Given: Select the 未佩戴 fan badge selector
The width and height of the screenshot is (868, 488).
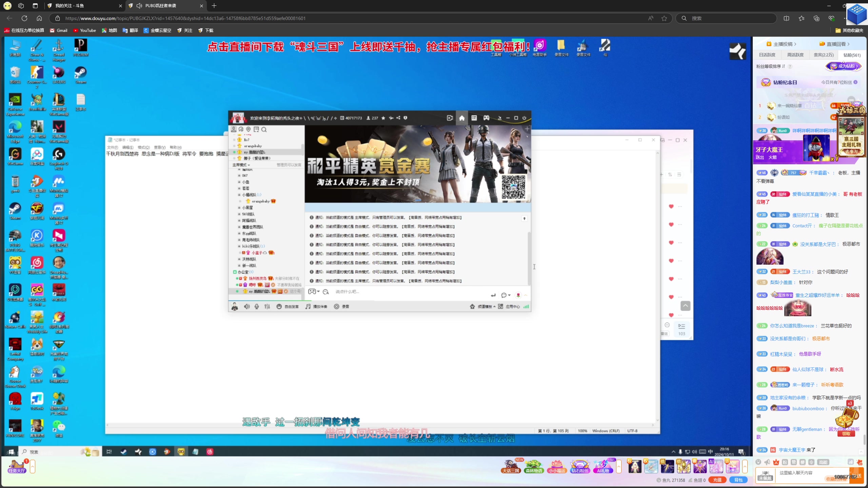Looking at the screenshot, I should pyautogui.click(x=766, y=475).
